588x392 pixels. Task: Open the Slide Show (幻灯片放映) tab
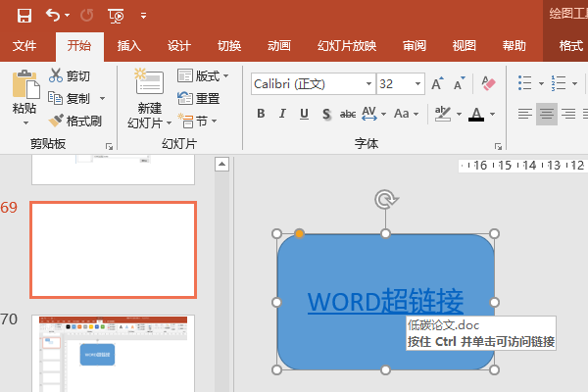(x=346, y=45)
